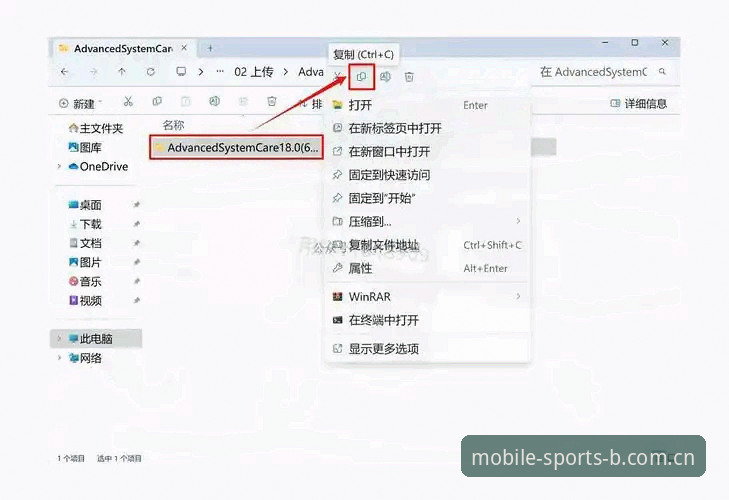This screenshot has height=500, width=729.
Task: Go up one folder level
Action: coord(122,72)
